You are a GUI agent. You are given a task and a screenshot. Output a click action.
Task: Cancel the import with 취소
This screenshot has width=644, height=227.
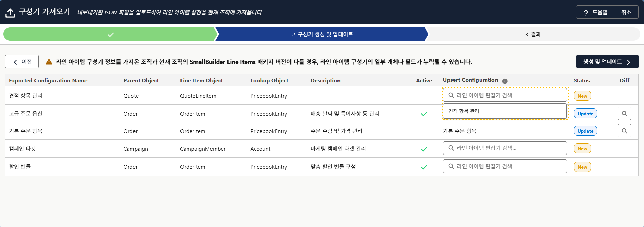pyautogui.click(x=626, y=12)
